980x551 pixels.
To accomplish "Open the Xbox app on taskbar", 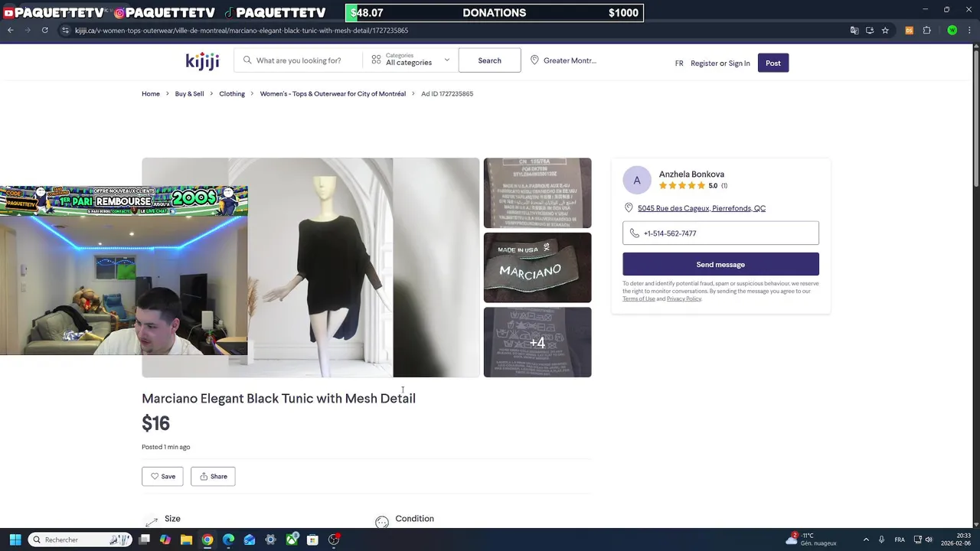I will (x=292, y=540).
